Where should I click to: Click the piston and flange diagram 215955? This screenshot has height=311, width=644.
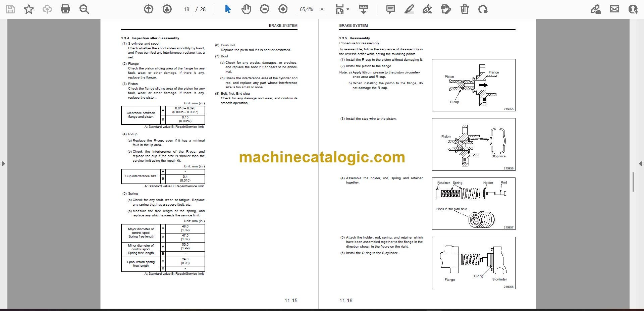474,85
